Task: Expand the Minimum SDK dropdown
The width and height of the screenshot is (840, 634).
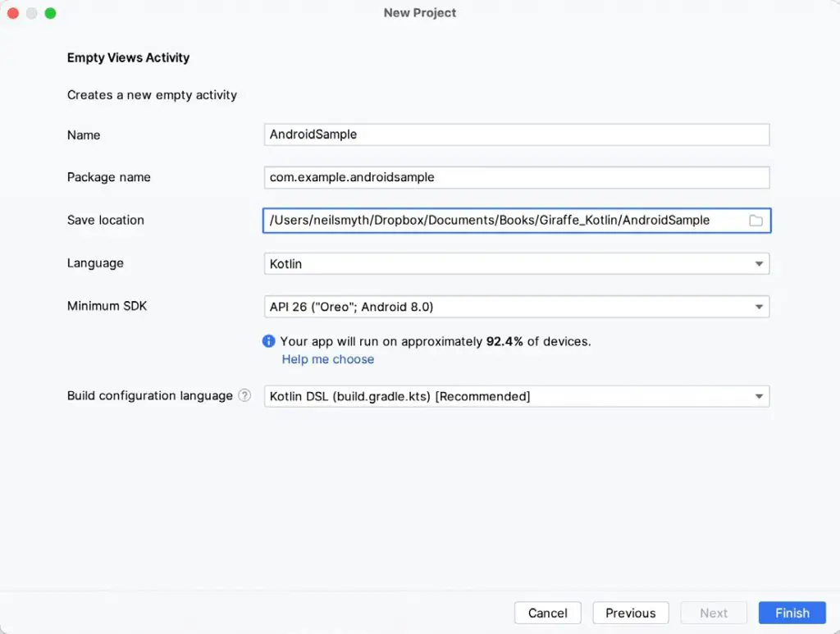Action: (761, 306)
